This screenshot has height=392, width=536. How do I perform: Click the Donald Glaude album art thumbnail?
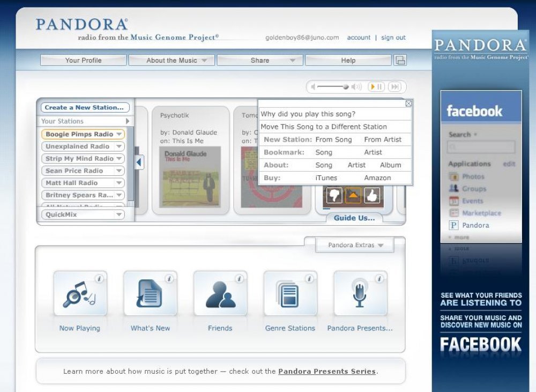(x=190, y=177)
